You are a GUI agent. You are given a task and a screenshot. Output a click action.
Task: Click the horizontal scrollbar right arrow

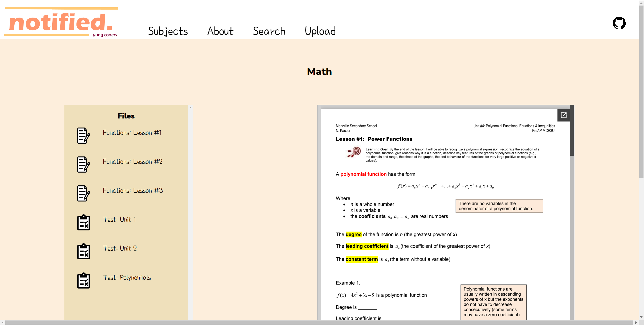coord(636,322)
